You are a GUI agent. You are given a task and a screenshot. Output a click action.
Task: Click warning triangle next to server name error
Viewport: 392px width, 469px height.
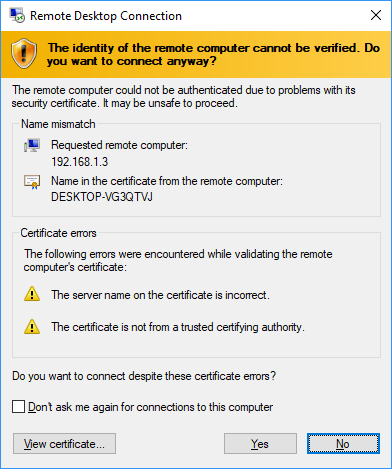tap(32, 294)
